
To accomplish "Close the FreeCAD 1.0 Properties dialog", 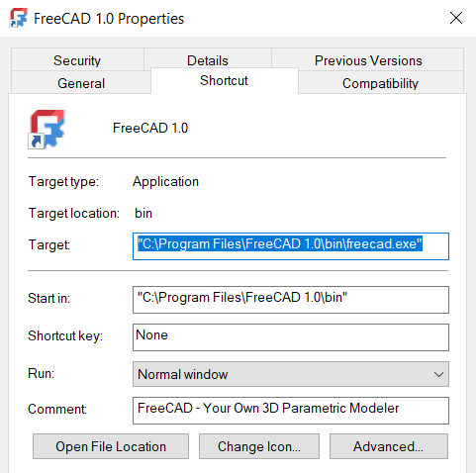I will pos(456,18).
